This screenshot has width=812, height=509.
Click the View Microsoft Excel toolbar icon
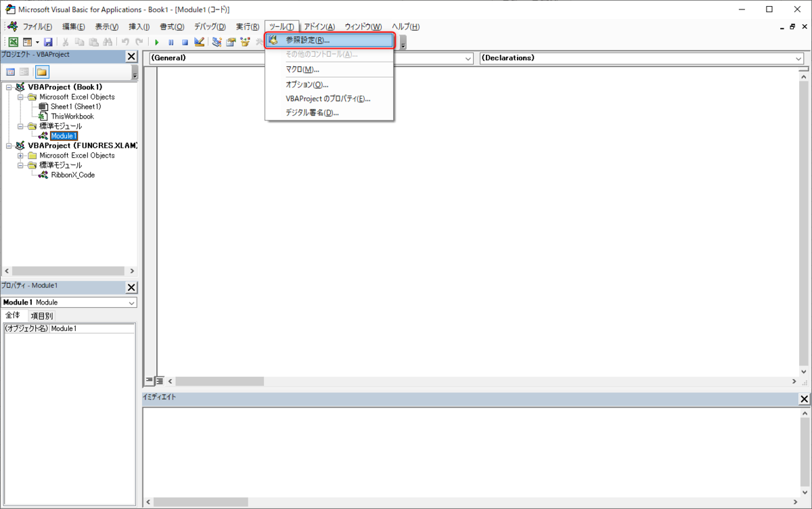point(13,42)
